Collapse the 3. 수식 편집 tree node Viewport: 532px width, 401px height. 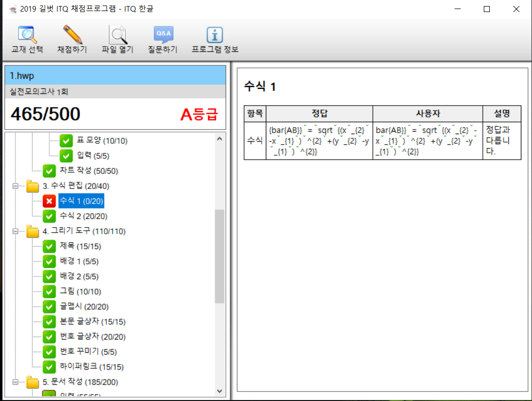(x=16, y=186)
